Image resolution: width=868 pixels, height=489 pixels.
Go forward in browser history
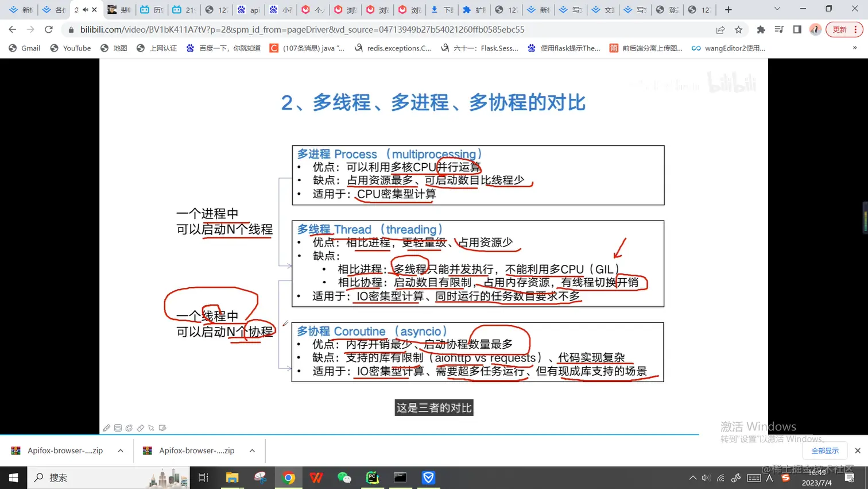(30, 29)
